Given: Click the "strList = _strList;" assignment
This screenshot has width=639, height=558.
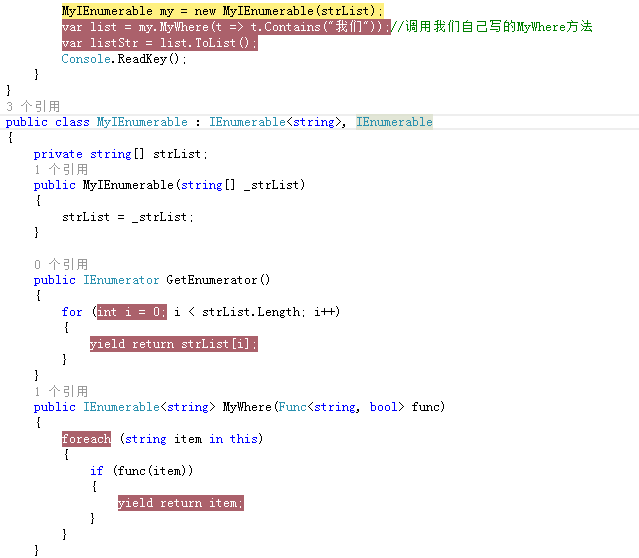Looking at the screenshot, I should [128, 217].
